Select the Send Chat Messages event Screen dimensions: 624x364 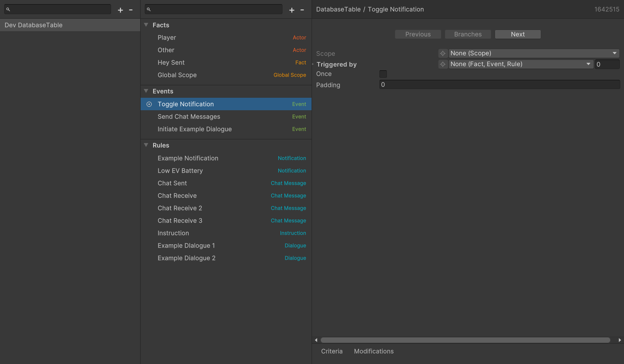coord(226,116)
